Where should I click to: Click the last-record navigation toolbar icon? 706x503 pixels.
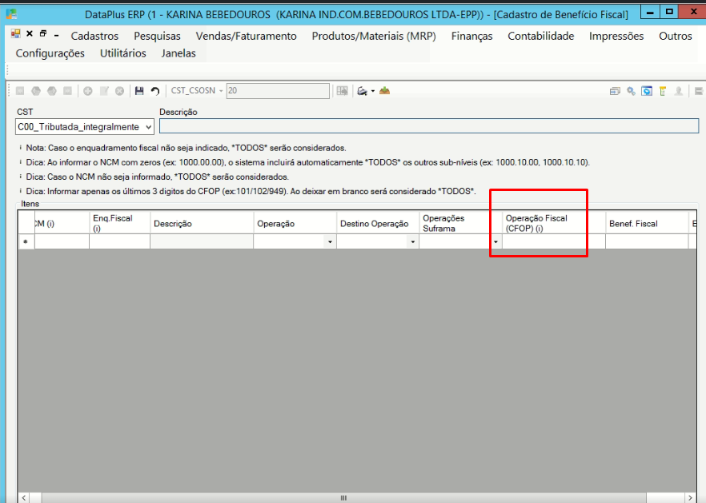coord(68,91)
